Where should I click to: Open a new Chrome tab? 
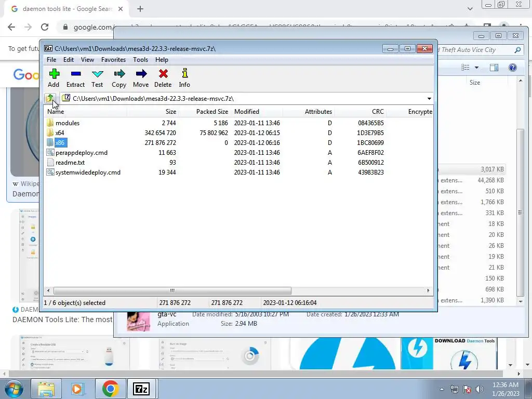[x=140, y=9]
